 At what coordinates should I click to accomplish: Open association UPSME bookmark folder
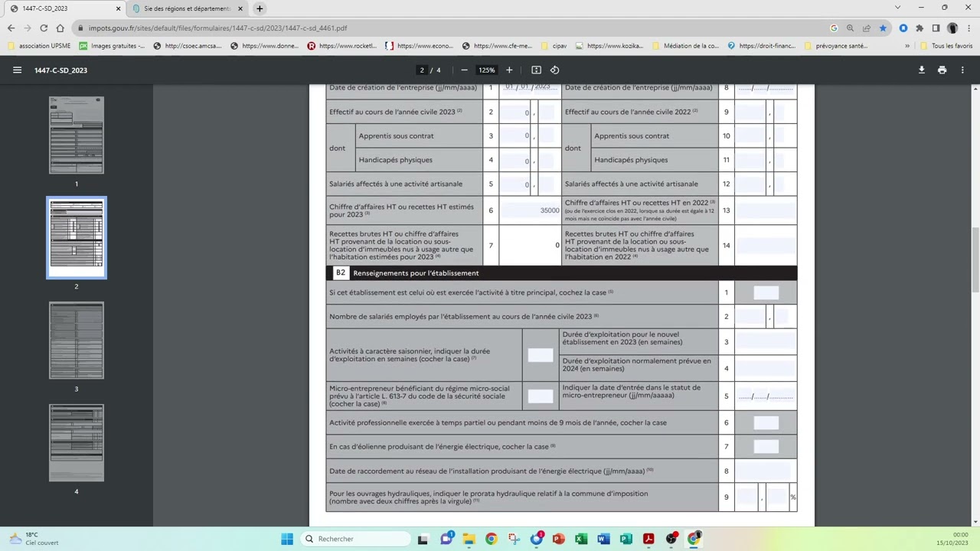click(x=39, y=46)
